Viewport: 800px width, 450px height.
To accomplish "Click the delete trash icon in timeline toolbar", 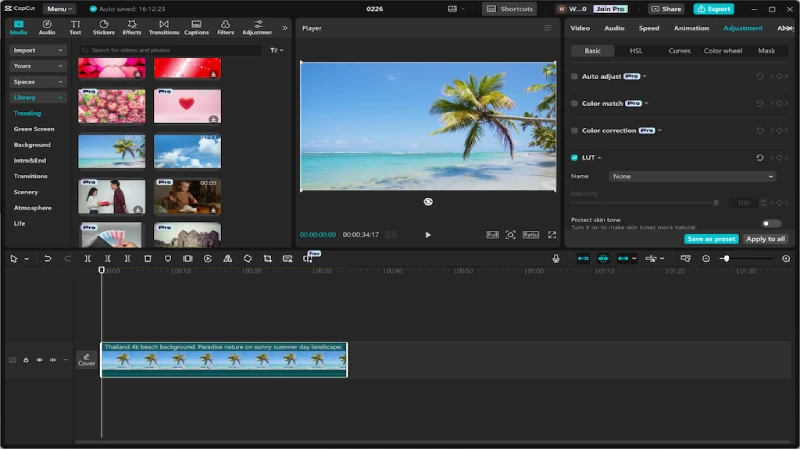I will point(147,259).
